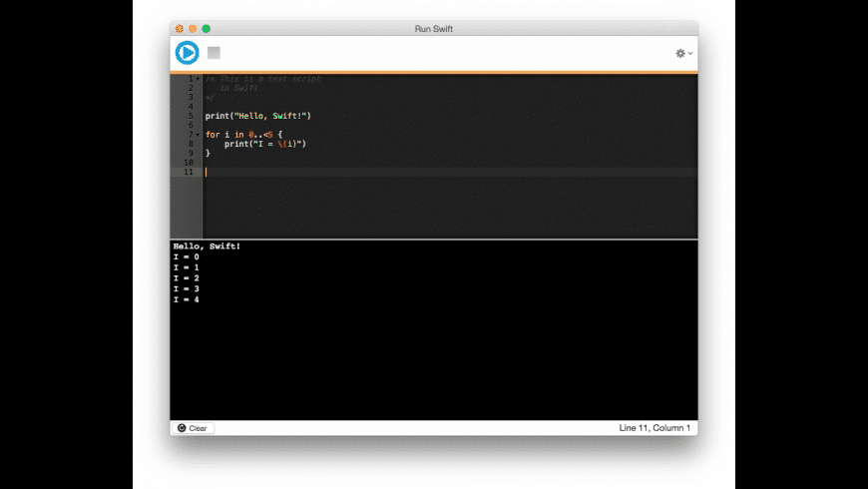Click the 'I = 1' console output line
The width and height of the screenshot is (868, 489).
[x=186, y=267]
